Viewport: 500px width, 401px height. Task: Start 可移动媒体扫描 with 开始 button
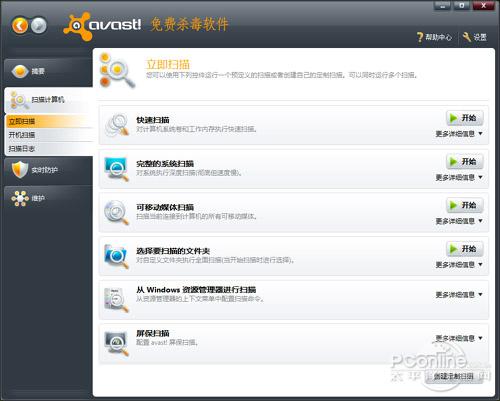[x=465, y=205]
